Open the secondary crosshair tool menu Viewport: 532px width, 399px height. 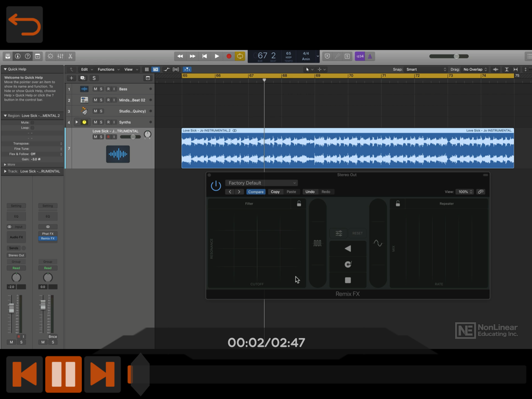click(x=321, y=69)
